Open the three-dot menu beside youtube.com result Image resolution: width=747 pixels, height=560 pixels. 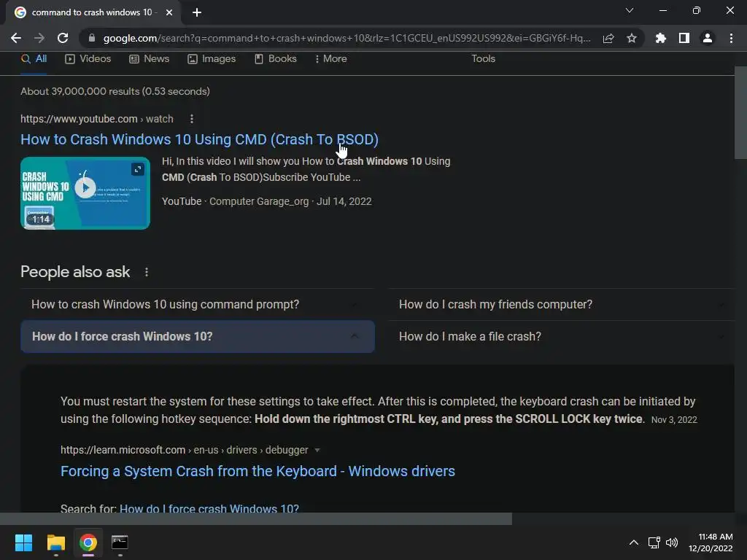[192, 119]
